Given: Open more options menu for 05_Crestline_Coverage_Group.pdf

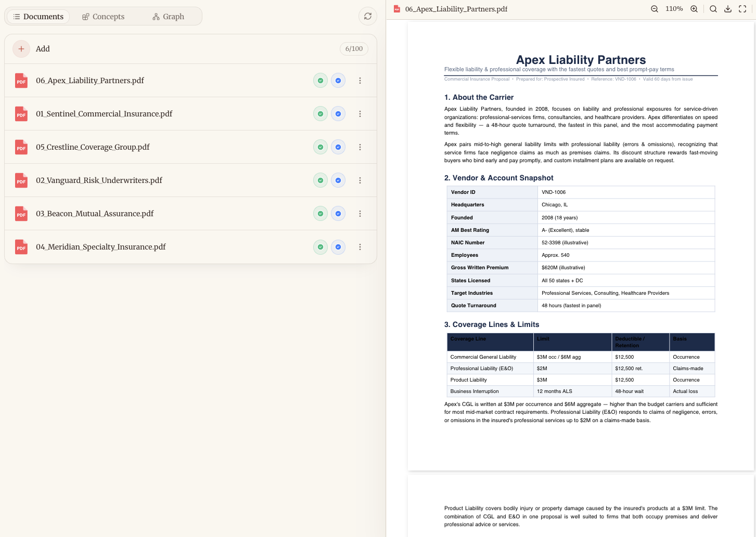Looking at the screenshot, I should (x=360, y=147).
